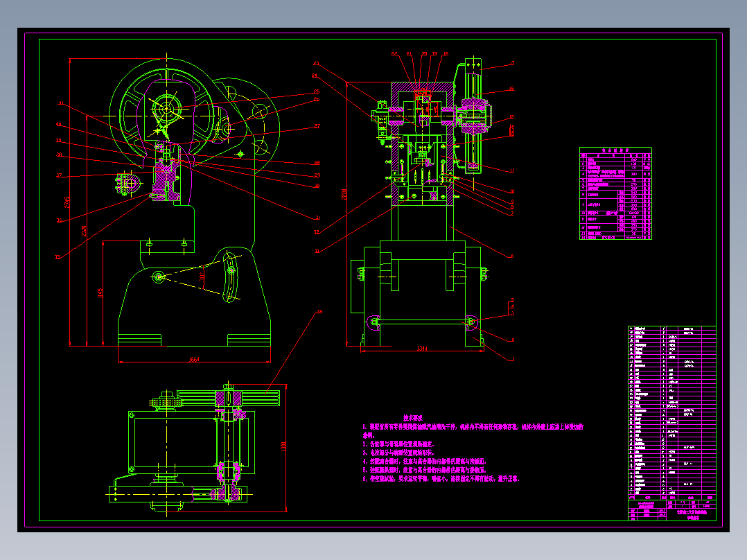Image resolution: width=747 pixels, height=560 pixels.
Task: Select technical requirement line 6
Action: [x=441, y=478]
